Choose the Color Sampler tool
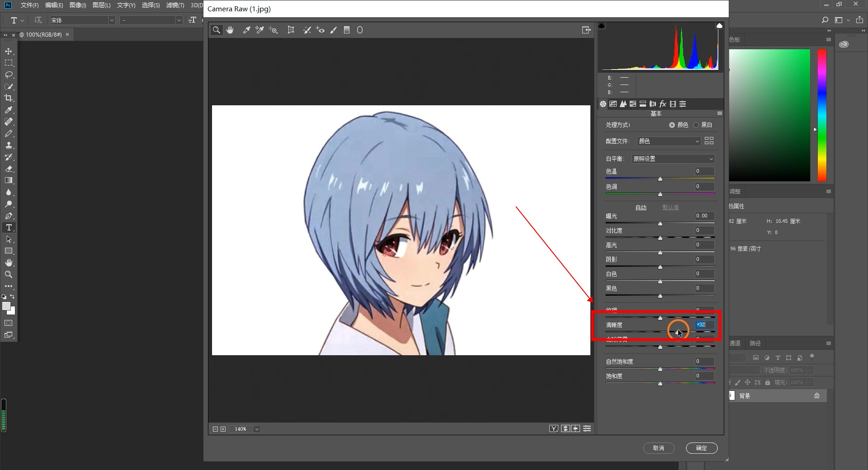868x470 pixels. click(x=259, y=30)
